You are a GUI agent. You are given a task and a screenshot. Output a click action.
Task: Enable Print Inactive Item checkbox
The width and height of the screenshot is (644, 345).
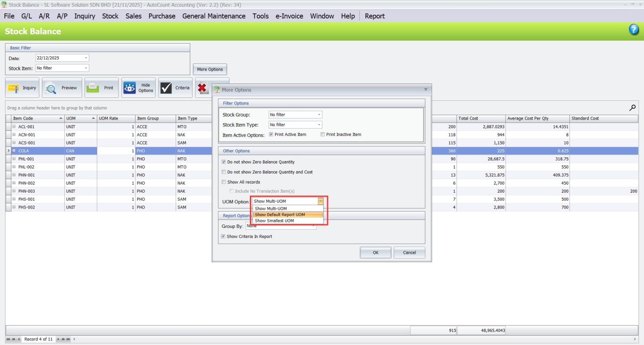coord(322,135)
